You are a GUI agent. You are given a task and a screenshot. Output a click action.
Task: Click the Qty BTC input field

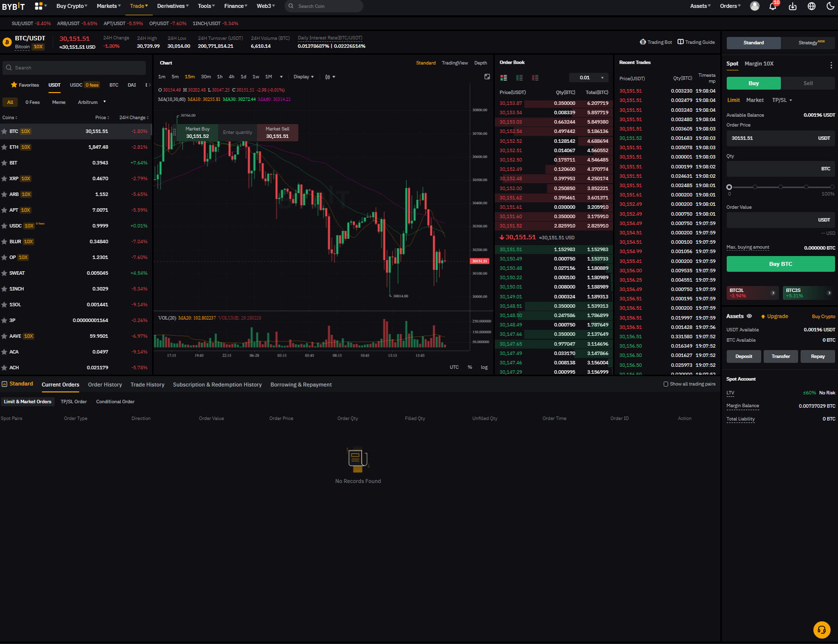coord(780,169)
